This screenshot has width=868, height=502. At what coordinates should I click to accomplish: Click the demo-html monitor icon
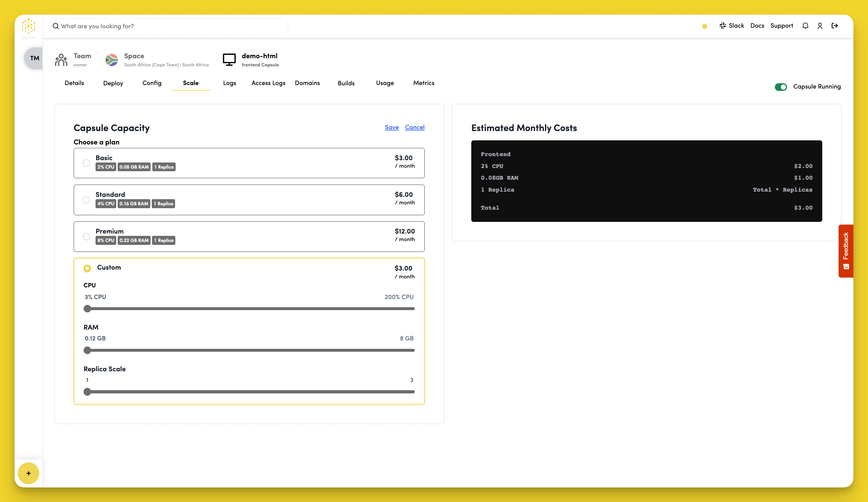[229, 60]
